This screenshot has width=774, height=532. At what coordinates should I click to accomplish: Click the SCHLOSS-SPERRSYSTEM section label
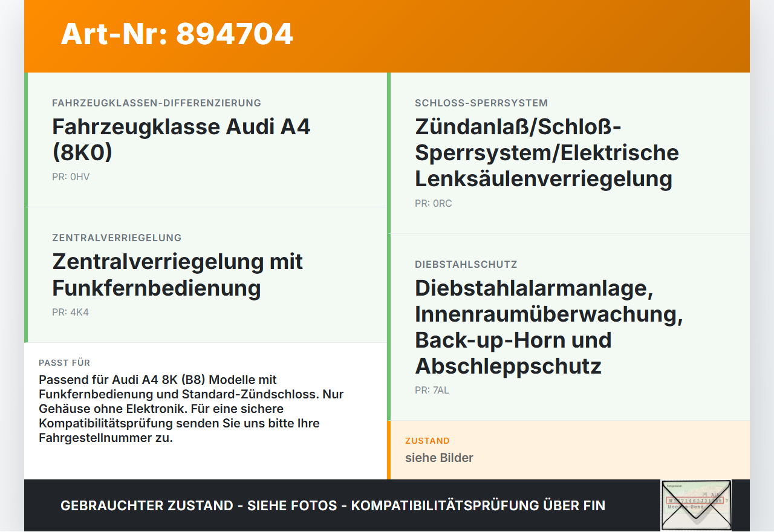coord(481,103)
